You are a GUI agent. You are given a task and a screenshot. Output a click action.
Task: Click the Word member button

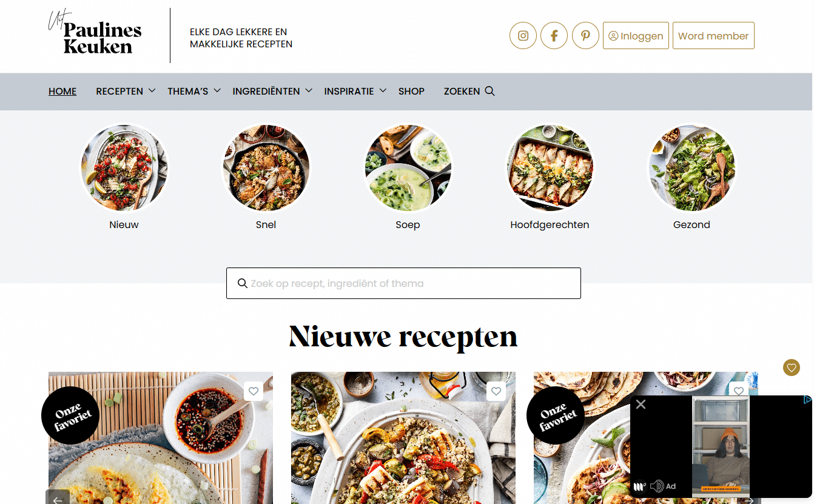713,36
